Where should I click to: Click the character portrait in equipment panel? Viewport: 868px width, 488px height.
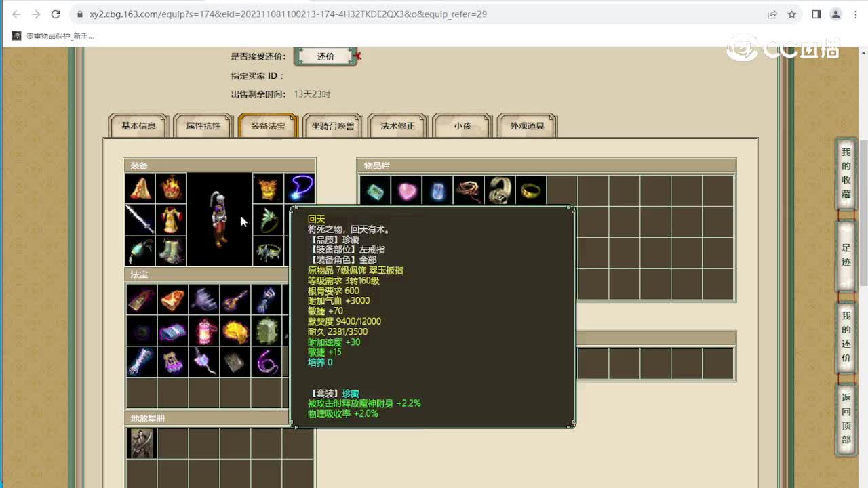click(220, 220)
